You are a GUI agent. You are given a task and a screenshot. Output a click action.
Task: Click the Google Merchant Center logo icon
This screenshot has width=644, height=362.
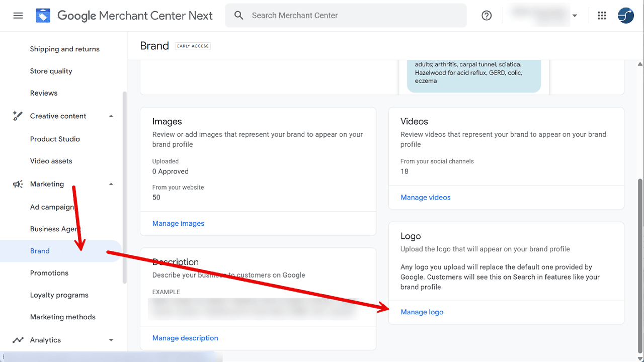pos(43,16)
